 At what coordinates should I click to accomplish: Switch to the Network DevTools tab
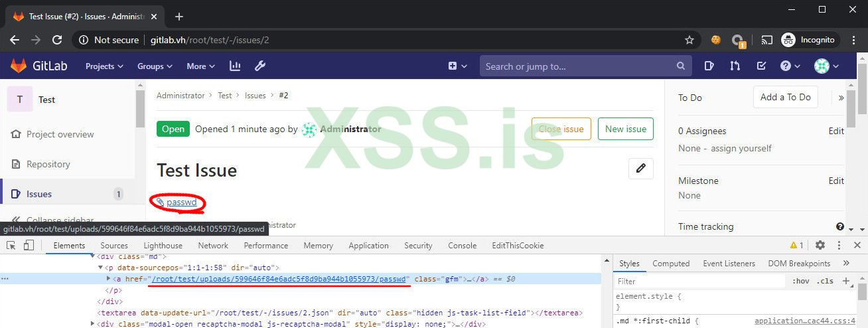[213, 246]
